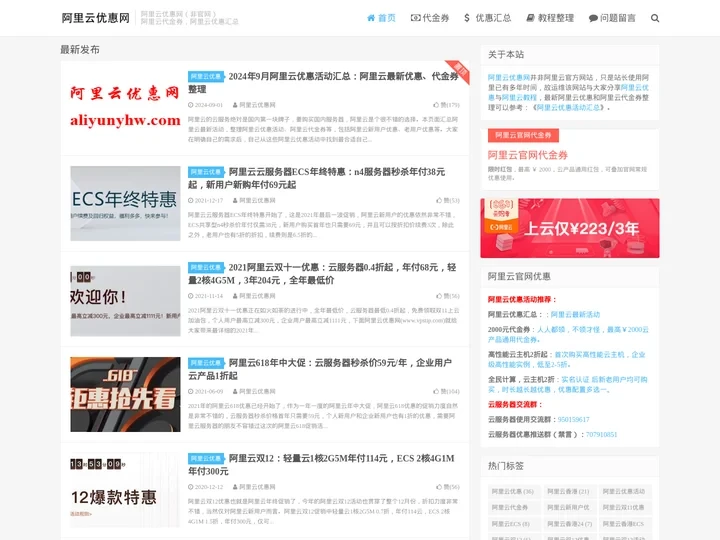Open the search magnifier icon in header
The image size is (720, 540).
[655, 18]
